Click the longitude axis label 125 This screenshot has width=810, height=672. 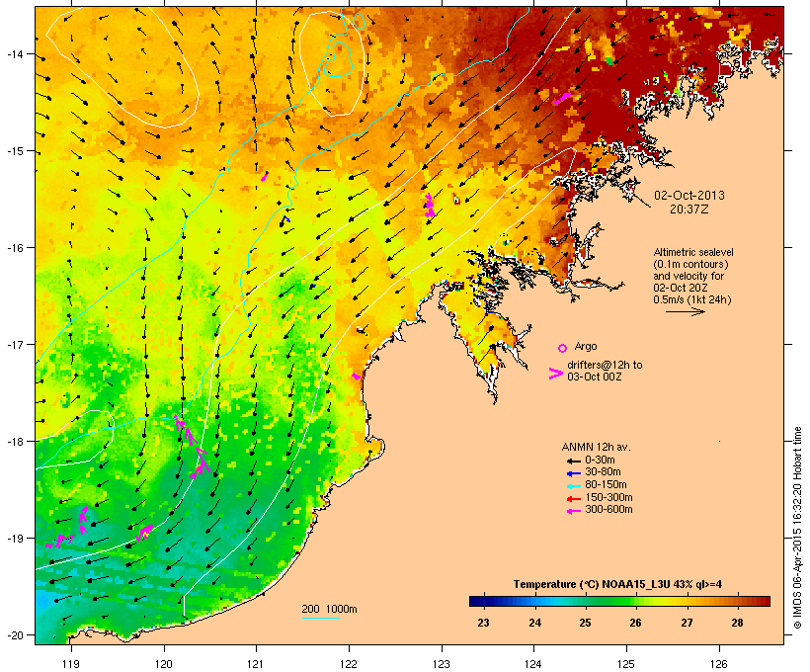(x=626, y=664)
